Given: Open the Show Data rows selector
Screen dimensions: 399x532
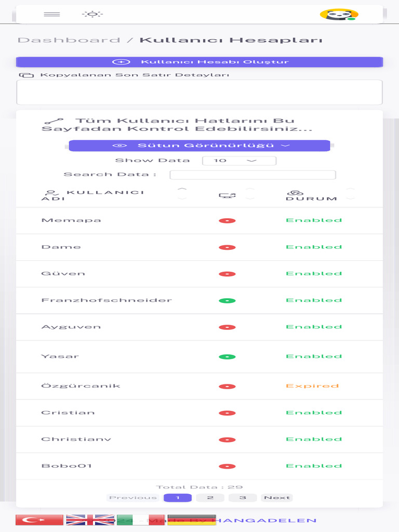Looking at the screenshot, I should (239, 161).
